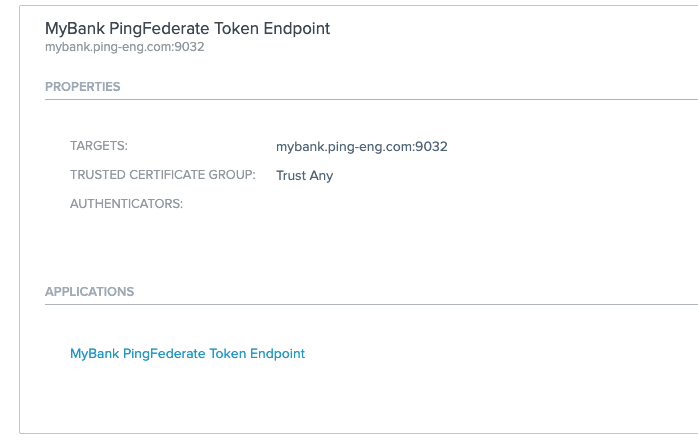Click the word Token in the blue link
Screen dimensions: 698x442
click(228, 353)
